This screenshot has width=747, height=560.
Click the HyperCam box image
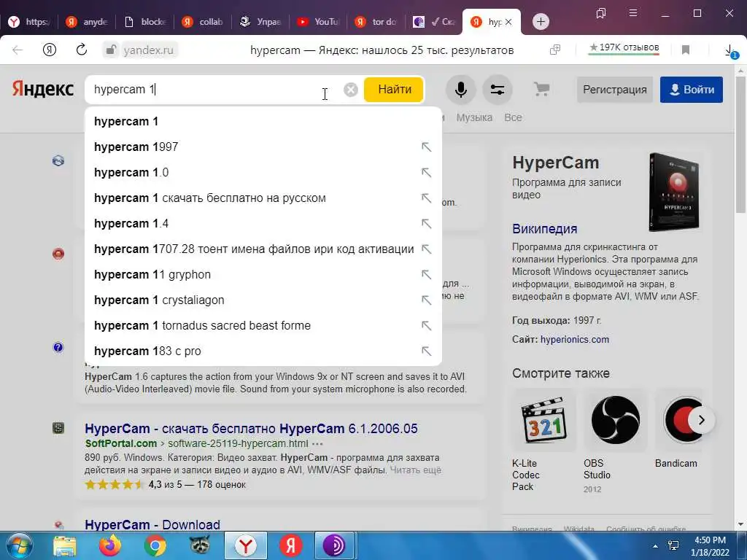[675, 192]
